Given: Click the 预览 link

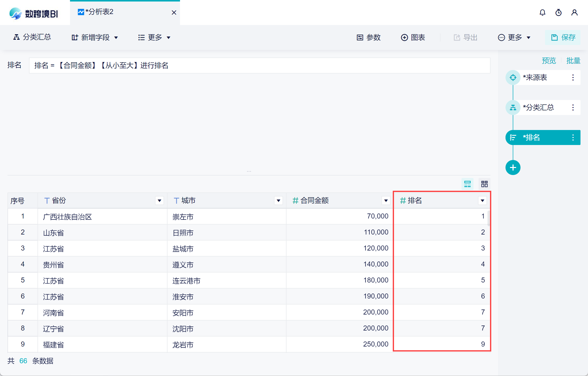Looking at the screenshot, I should click(549, 60).
